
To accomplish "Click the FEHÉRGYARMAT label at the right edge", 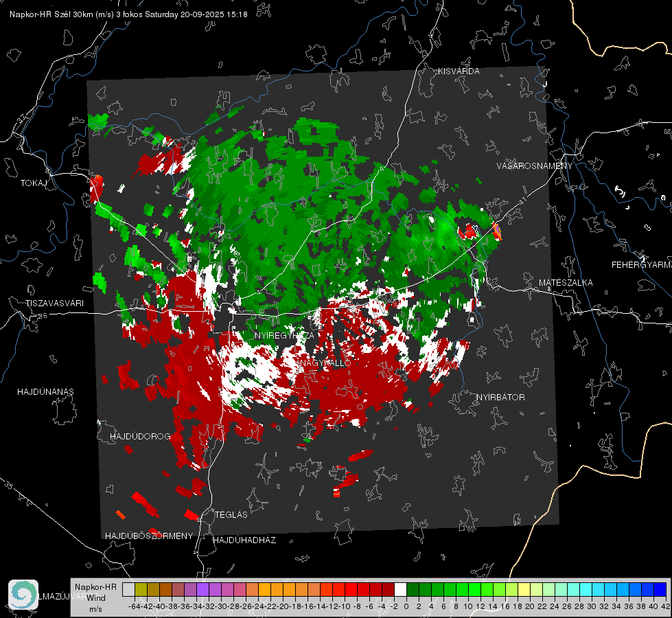I will coord(642,265).
